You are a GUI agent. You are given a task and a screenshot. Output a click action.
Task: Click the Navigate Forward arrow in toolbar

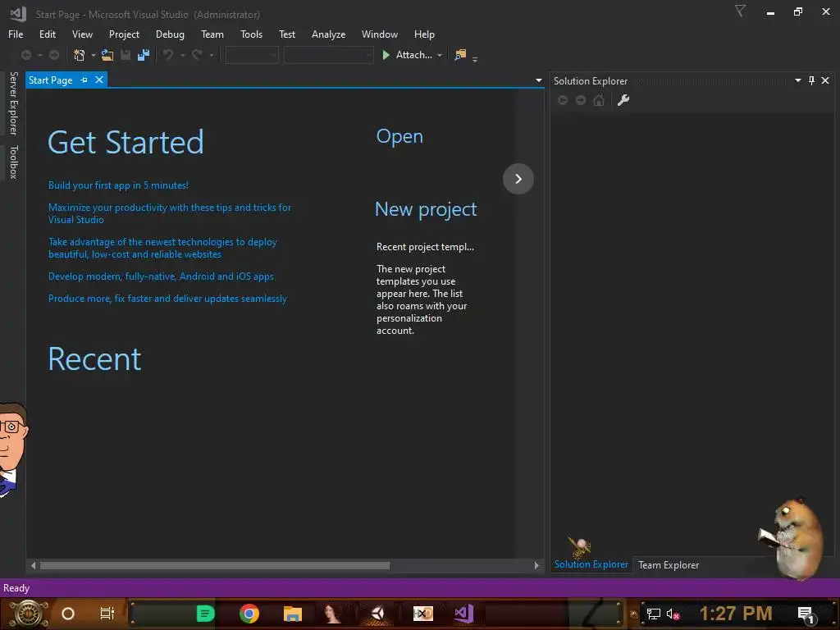[54, 55]
